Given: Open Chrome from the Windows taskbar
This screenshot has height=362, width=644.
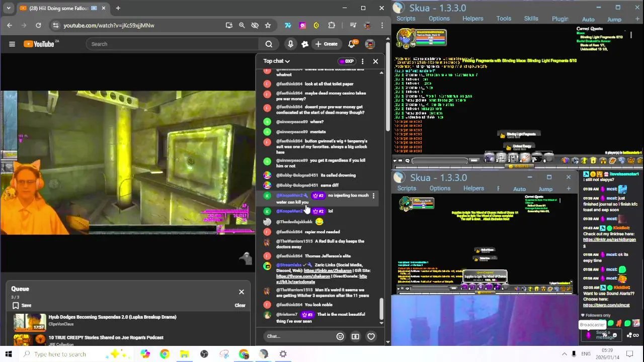Looking at the screenshot, I should (x=164, y=354).
